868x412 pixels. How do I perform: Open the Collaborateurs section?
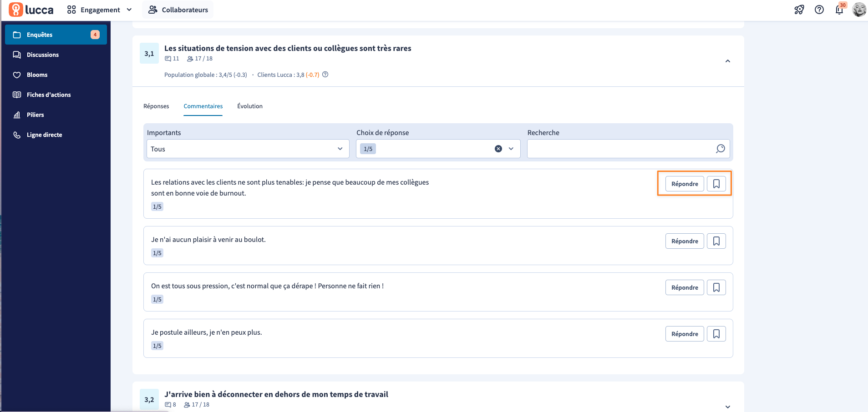tap(178, 10)
